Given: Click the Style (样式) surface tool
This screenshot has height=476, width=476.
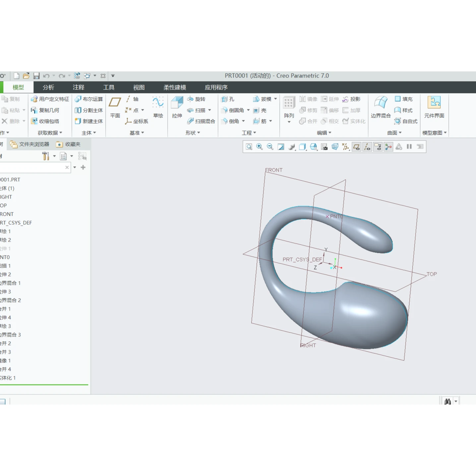Looking at the screenshot, I should pos(403,110).
